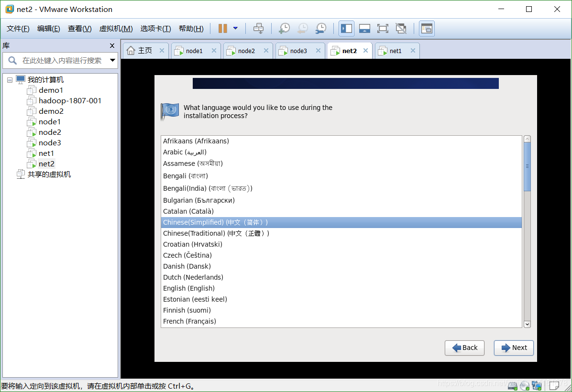Collapse the 我的计算机 tree node
572x392 pixels.
[10, 80]
